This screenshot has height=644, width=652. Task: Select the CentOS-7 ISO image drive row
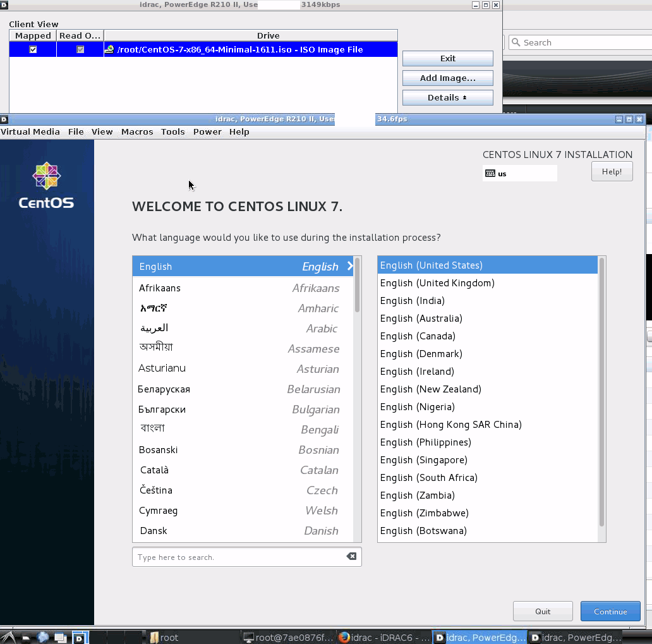click(203, 49)
